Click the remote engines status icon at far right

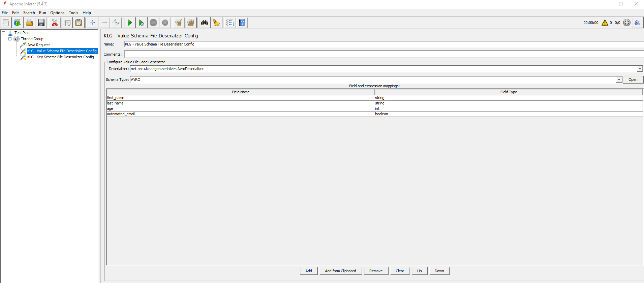[637, 23]
